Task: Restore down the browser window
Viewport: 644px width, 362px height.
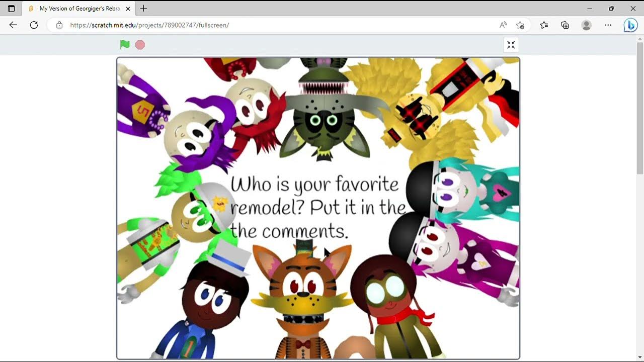Action: (x=611, y=9)
